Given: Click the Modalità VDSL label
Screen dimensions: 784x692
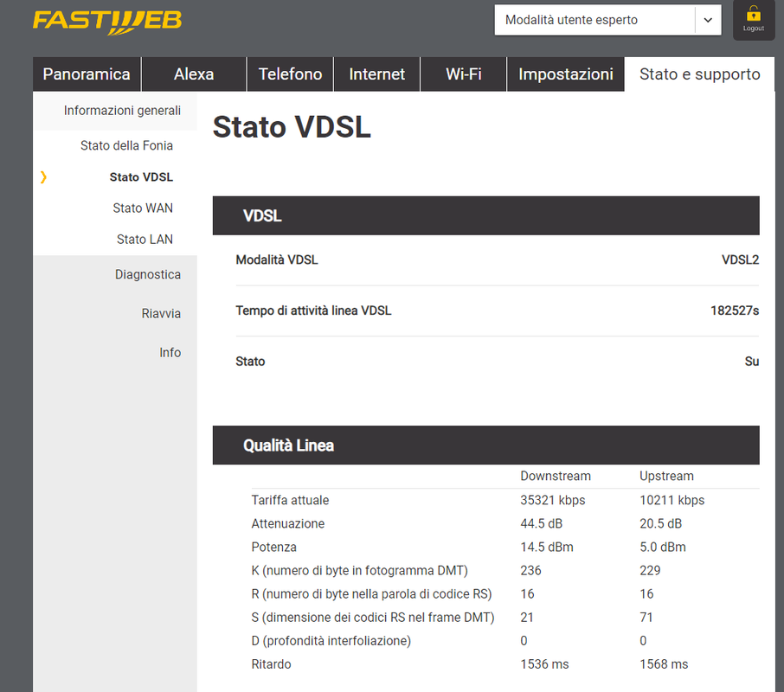Looking at the screenshot, I should (x=277, y=259).
